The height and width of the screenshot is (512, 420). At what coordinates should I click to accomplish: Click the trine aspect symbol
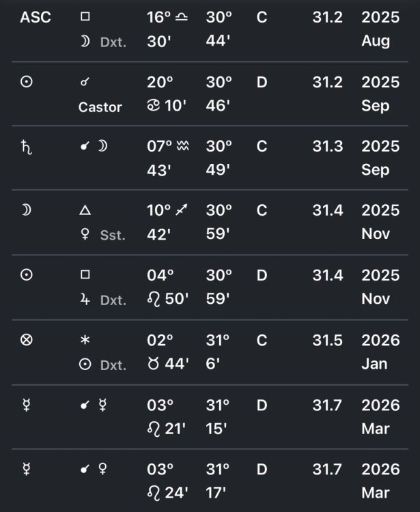pos(85,211)
